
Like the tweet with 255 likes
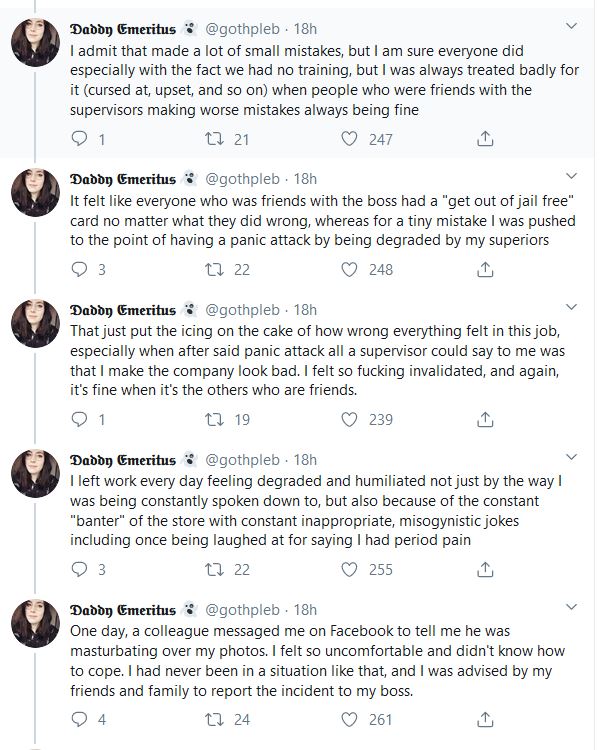(x=350, y=570)
